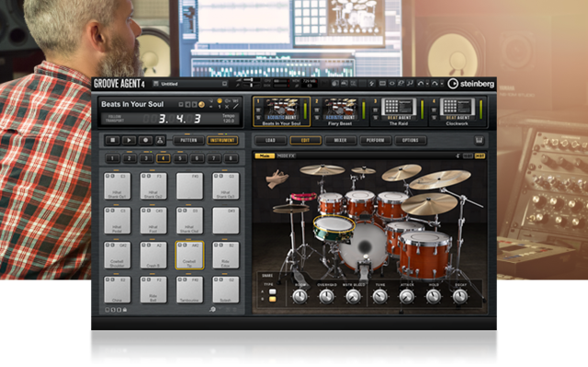Viewport: 588px width, 367px height.
Task: Select kit slot 3 The Raid
Action: [x=399, y=111]
